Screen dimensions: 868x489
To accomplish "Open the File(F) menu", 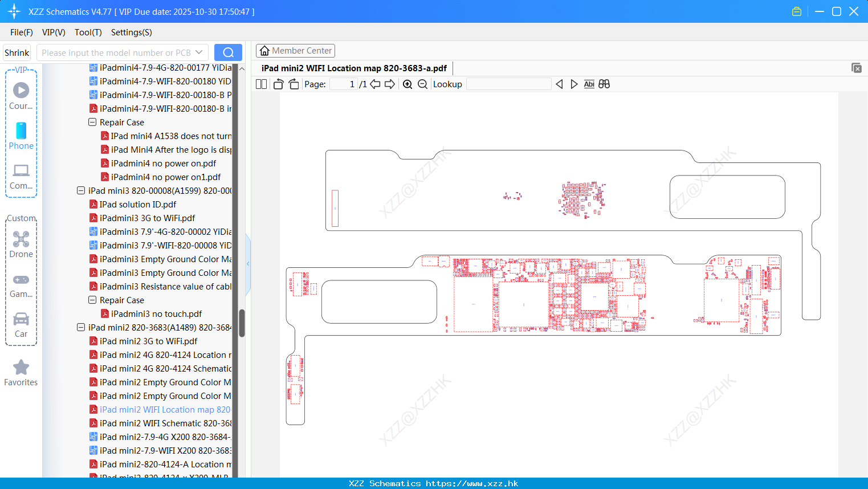I will click(x=22, y=32).
